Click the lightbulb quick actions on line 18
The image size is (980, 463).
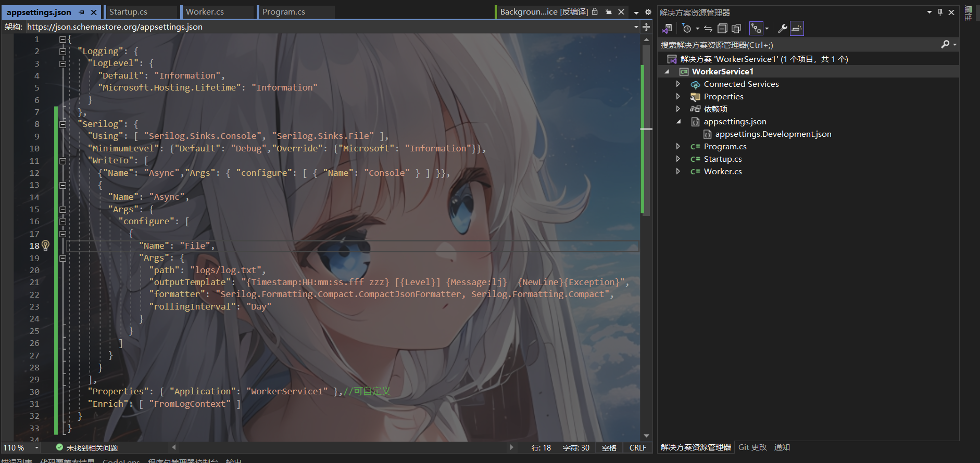click(45, 245)
